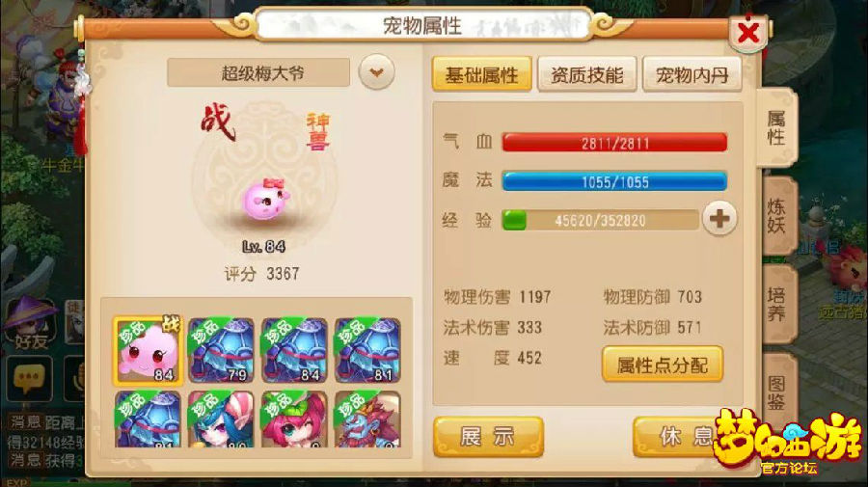
Task: Pick the red-maned demon pet icon
Action: tap(367, 419)
